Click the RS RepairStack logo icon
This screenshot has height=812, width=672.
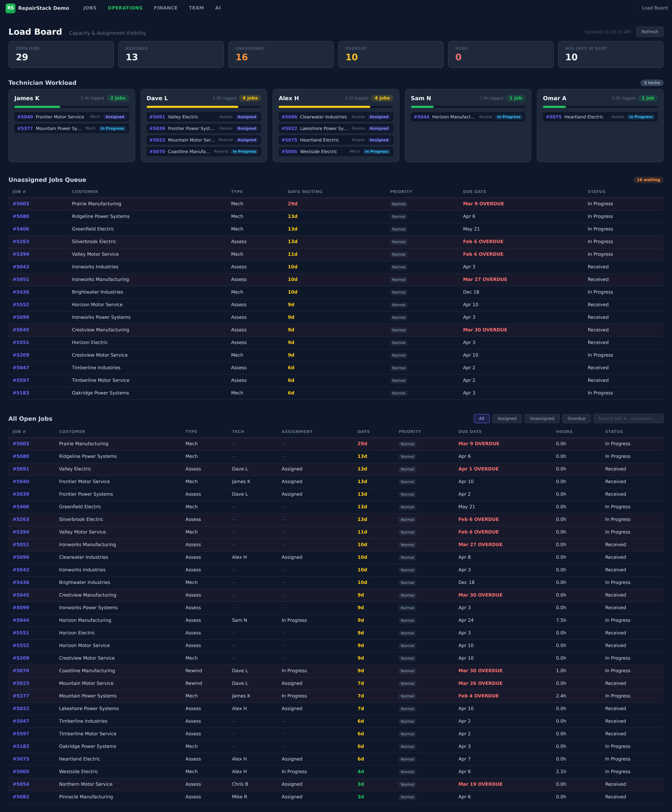click(10, 8)
